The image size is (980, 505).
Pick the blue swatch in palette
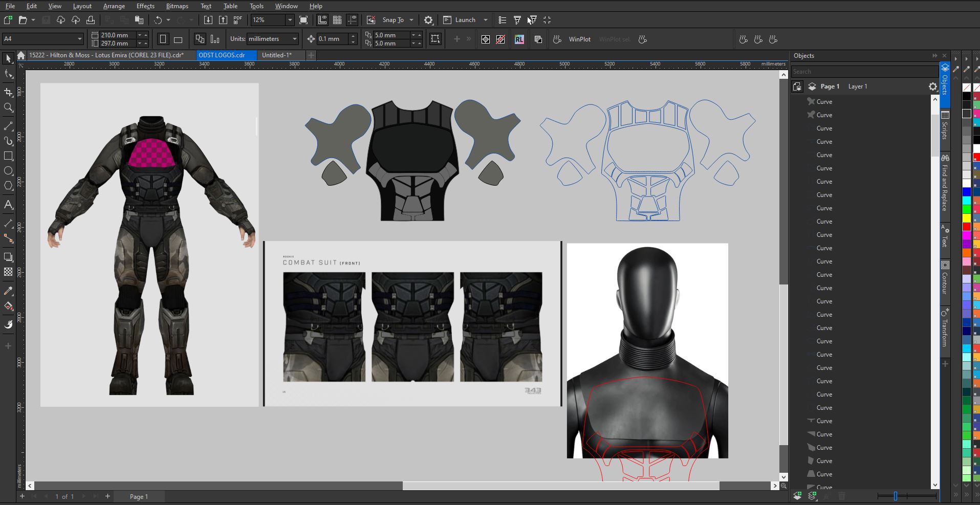click(x=966, y=192)
